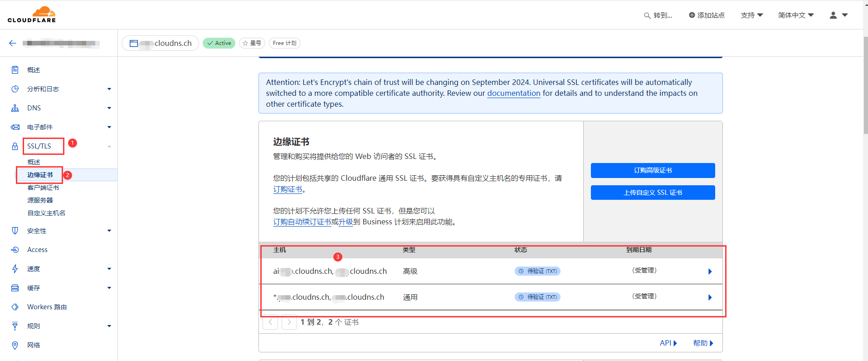868x361 pixels.
Task: Click the 升级 link
Action: pyautogui.click(x=346, y=222)
